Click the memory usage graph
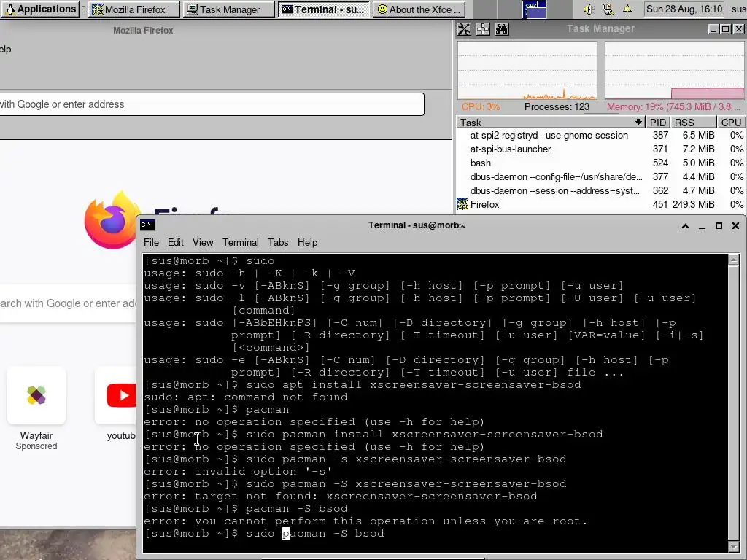747x560 pixels. click(x=675, y=71)
